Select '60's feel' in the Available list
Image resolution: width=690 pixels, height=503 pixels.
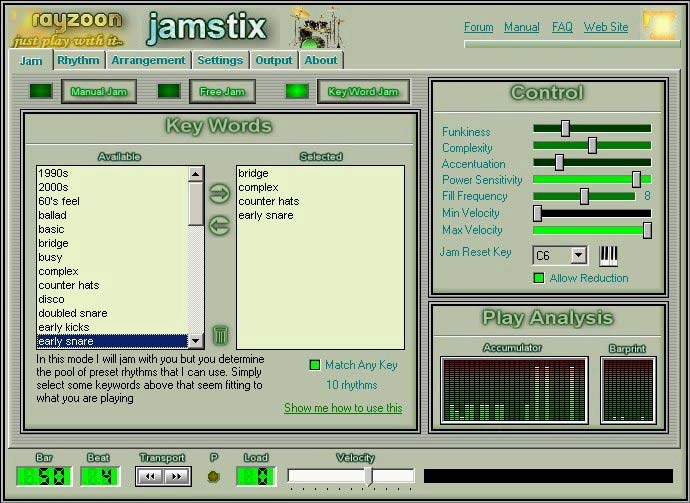(112, 201)
